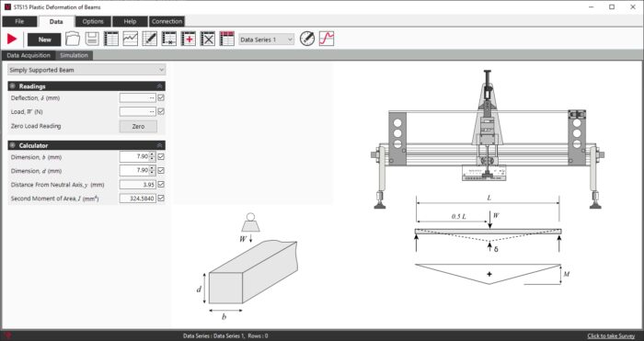The height and width of the screenshot is (341, 644).
Task: Click the Zero load reading button
Action: click(138, 127)
